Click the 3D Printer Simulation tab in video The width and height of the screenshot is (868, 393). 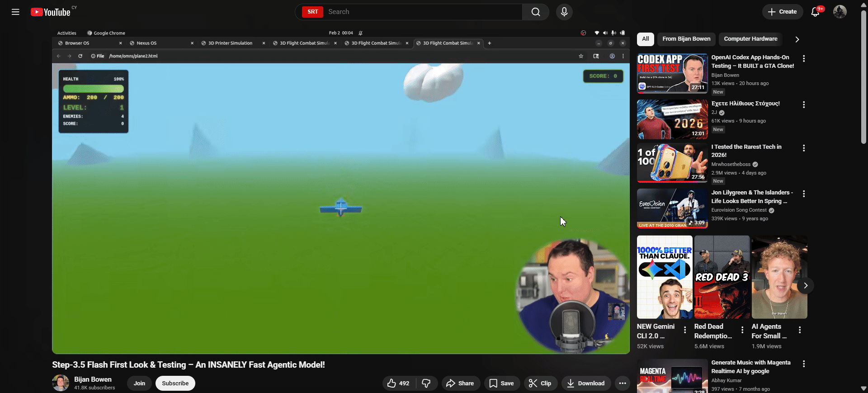(232, 43)
